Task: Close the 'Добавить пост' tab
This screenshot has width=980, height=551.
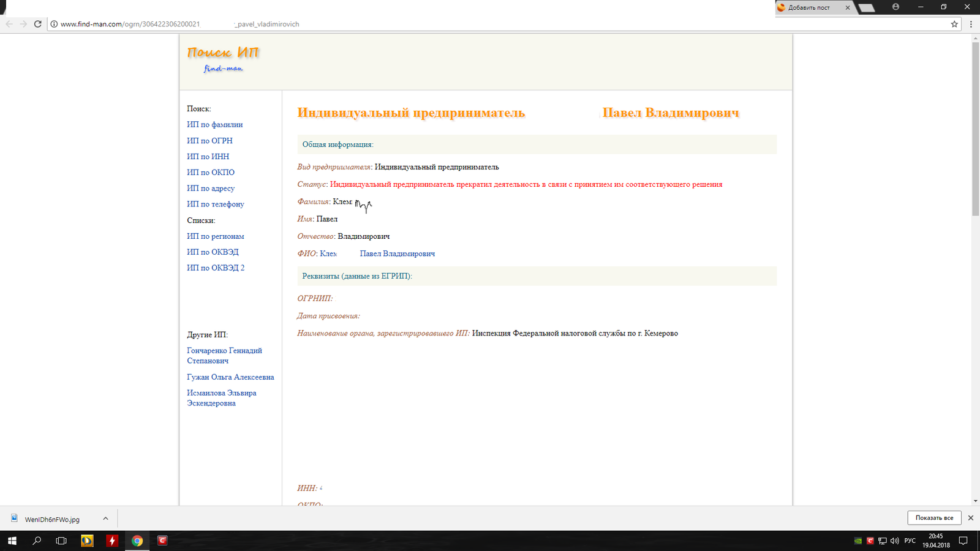Action: (848, 7)
